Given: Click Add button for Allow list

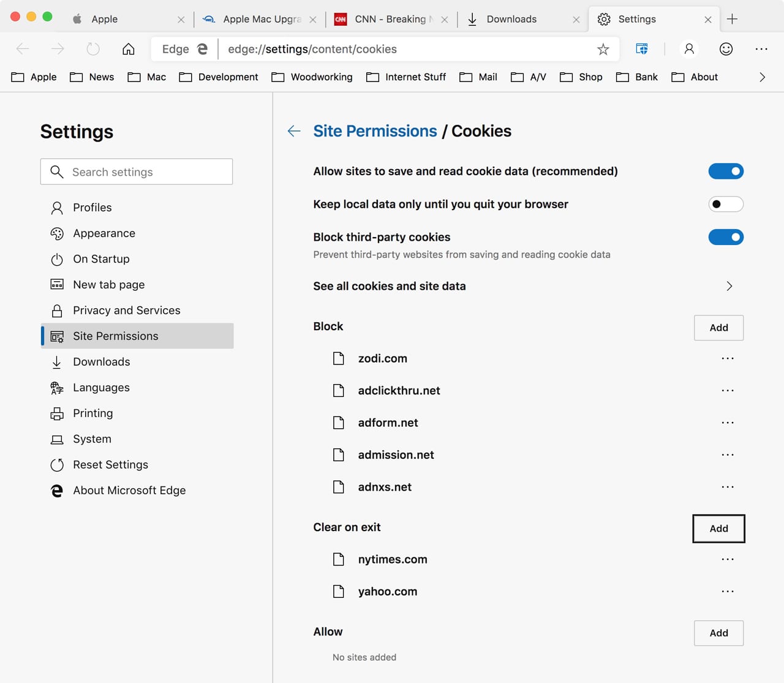Looking at the screenshot, I should click(x=718, y=633).
